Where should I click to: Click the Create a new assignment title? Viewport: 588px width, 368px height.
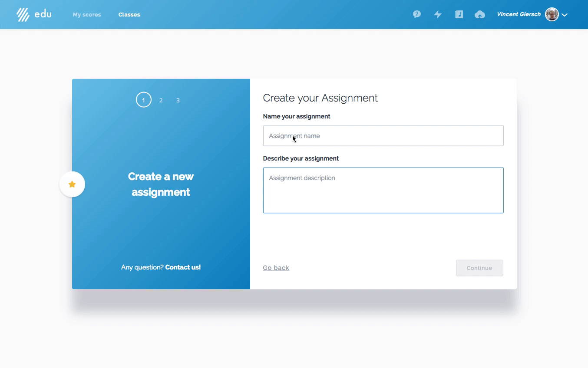[161, 184]
